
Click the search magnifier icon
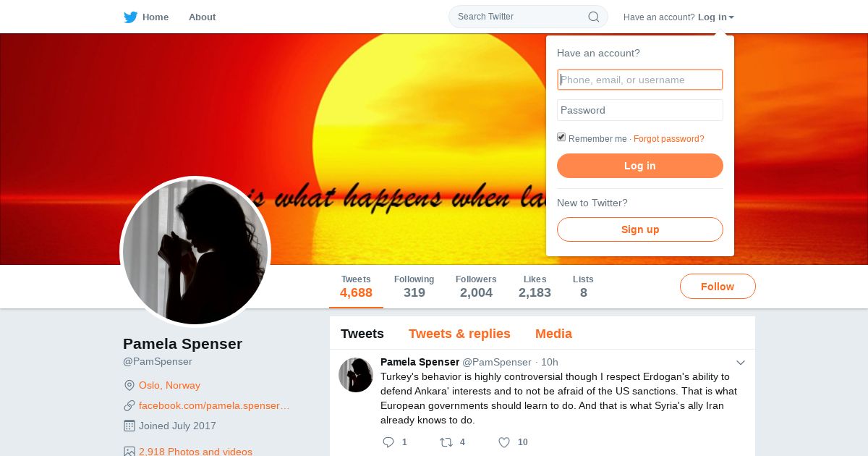coord(593,17)
